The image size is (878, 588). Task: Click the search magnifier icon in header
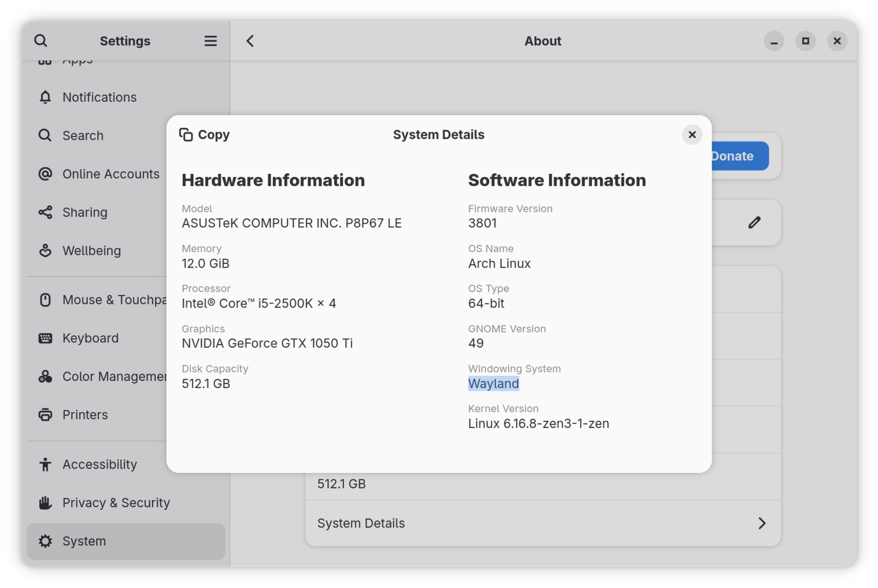(41, 41)
